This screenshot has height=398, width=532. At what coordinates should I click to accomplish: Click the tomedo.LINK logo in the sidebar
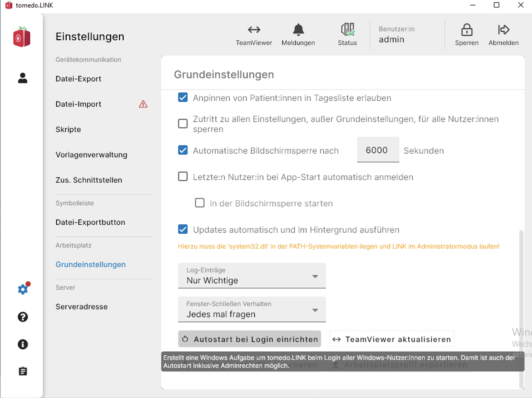coord(22,37)
